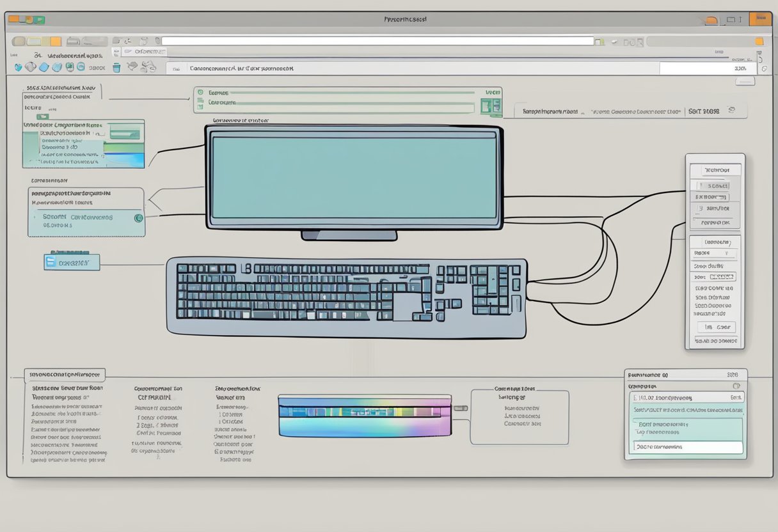Image resolution: width=778 pixels, height=532 pixels.
Task: Select the tab header above the bottom-left text list
Action: coord(64,375)
